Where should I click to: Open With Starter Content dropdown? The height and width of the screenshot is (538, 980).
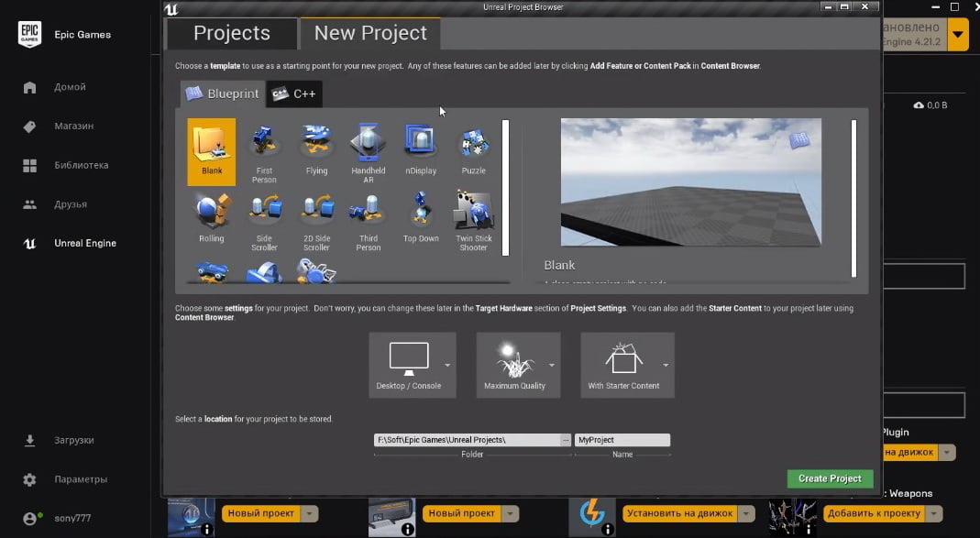pos(627,365)
